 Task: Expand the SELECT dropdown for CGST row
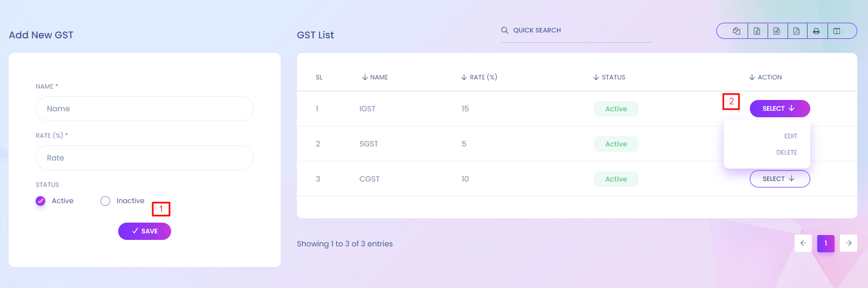(x=779, y=179)
